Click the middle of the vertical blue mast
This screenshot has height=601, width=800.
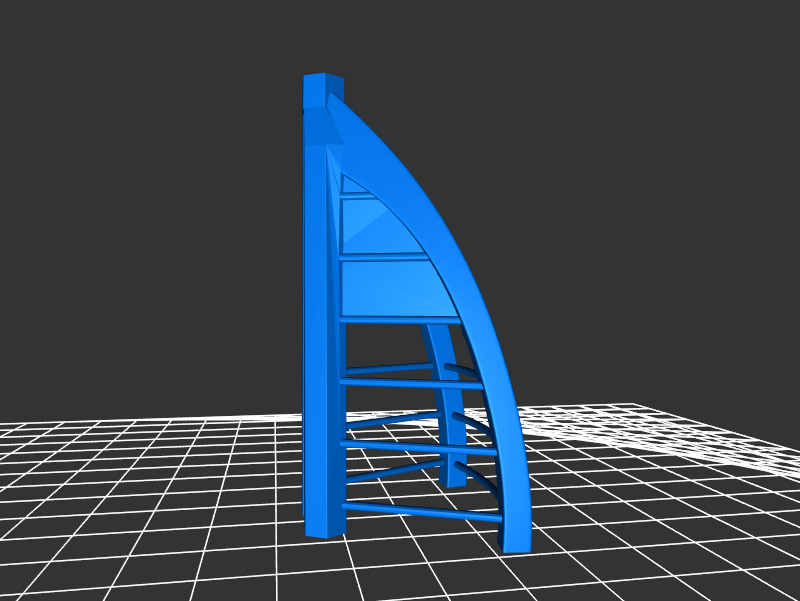[322, 320]
